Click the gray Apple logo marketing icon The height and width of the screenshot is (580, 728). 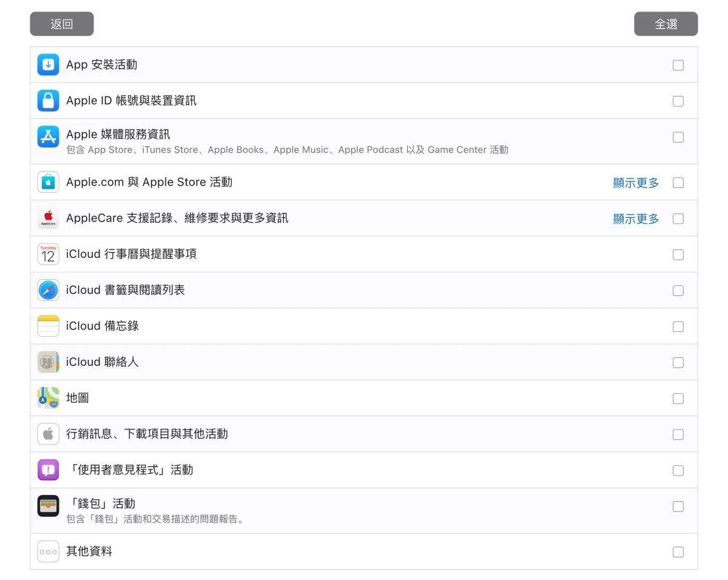coord(48,434)
